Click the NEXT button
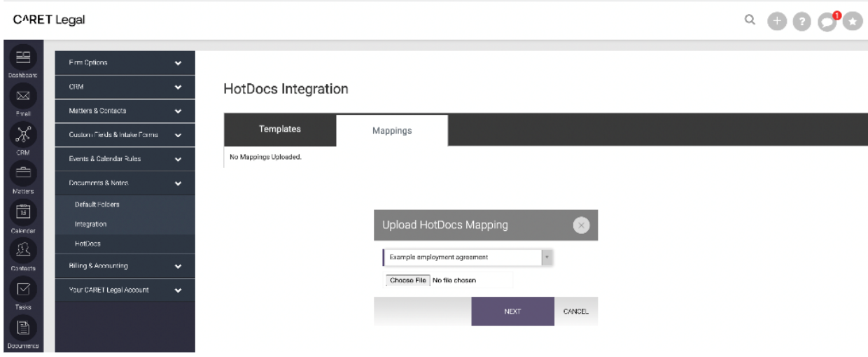The width and height of the screenshot is (868, 357). (x=513, y=311)
